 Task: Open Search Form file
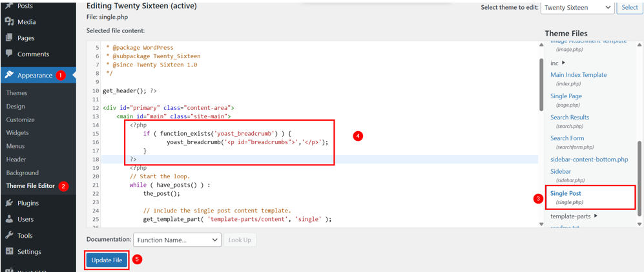tap(567, 138)
